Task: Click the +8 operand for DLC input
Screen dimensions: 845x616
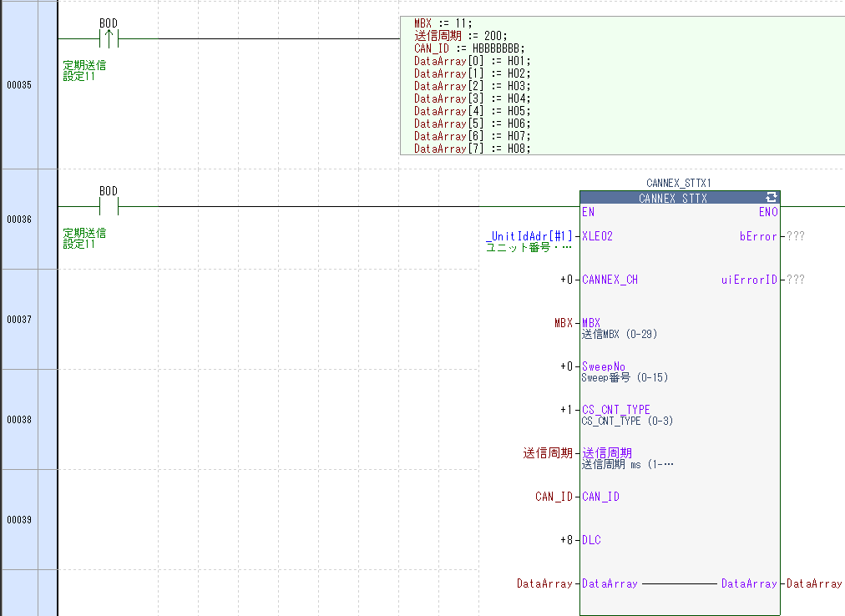Action: (x=566, y=540)
